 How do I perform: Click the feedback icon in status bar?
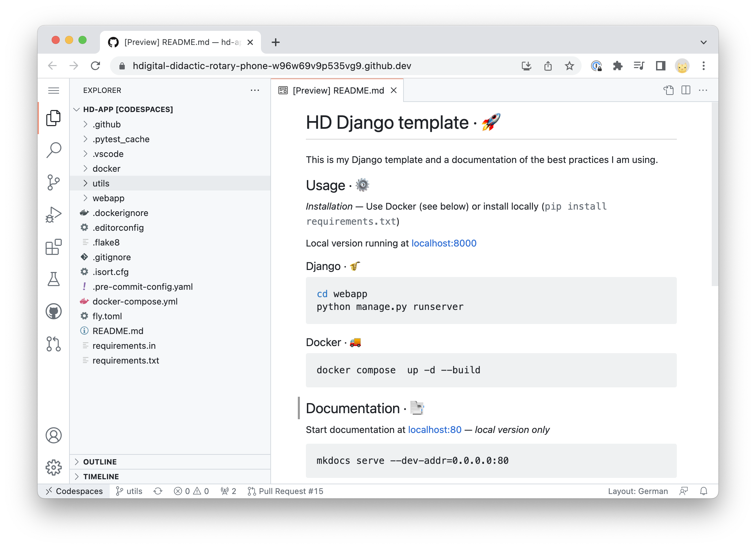coord(684,491)
